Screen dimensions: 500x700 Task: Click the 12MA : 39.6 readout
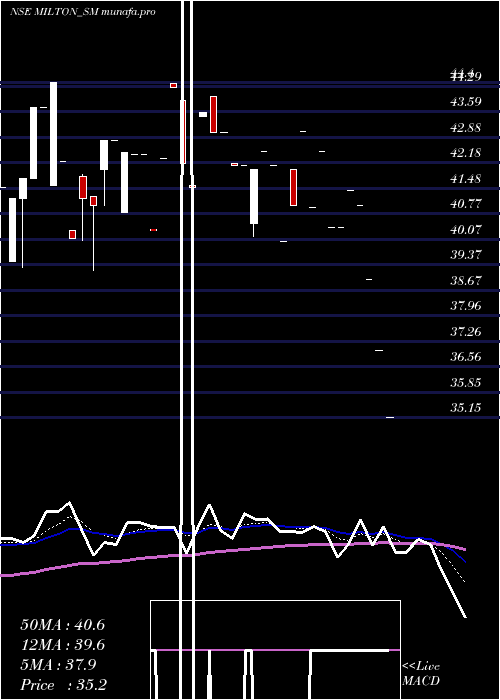(62, 645)
